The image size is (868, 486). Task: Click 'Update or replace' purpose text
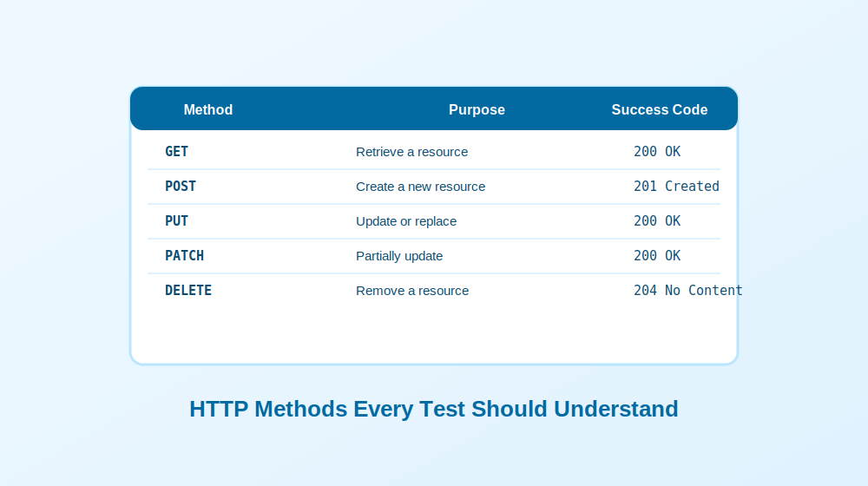click(x=406, y=221)
